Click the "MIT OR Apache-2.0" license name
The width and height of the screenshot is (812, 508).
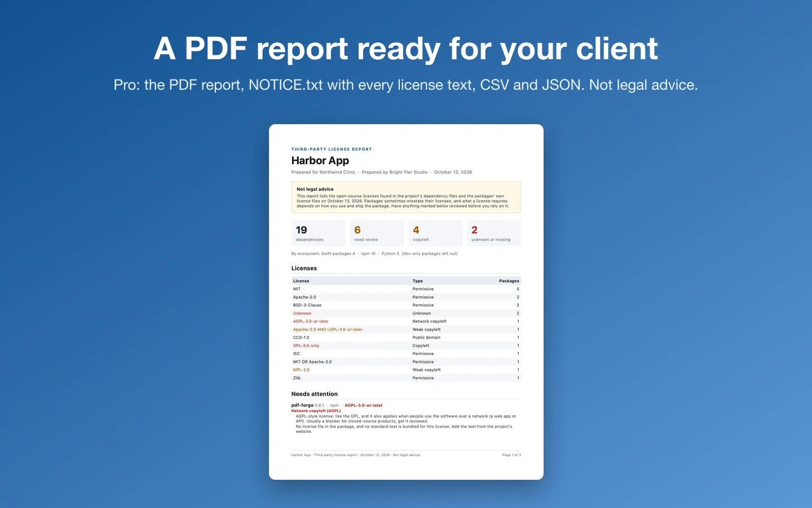pyautogui.click(x=312, y=362)
